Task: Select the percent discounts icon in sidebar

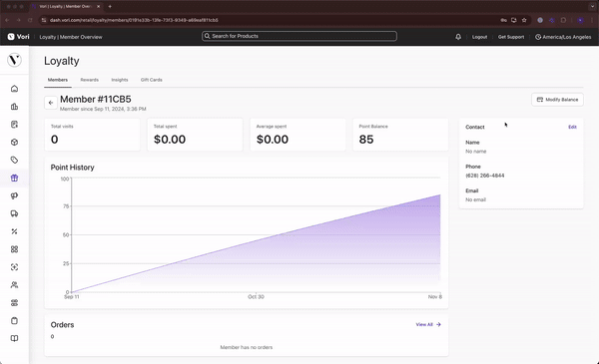Action: click(14, 231)
